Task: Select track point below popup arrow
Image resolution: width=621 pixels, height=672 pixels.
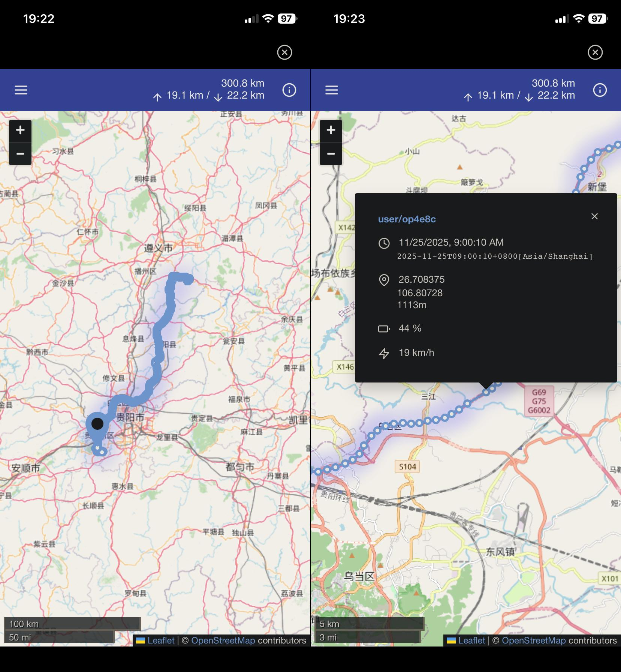Action: (x=486, y=392)
